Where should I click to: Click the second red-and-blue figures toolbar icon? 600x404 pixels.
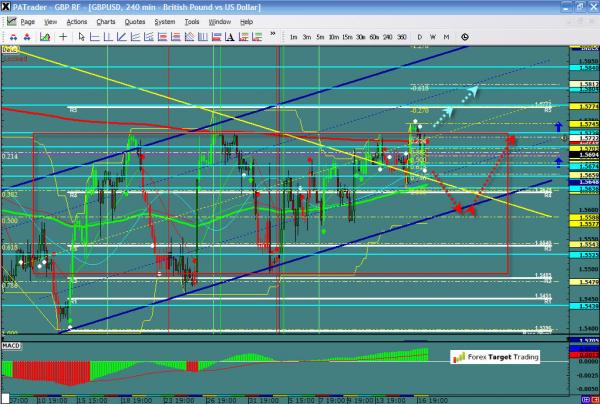point(27,37)
